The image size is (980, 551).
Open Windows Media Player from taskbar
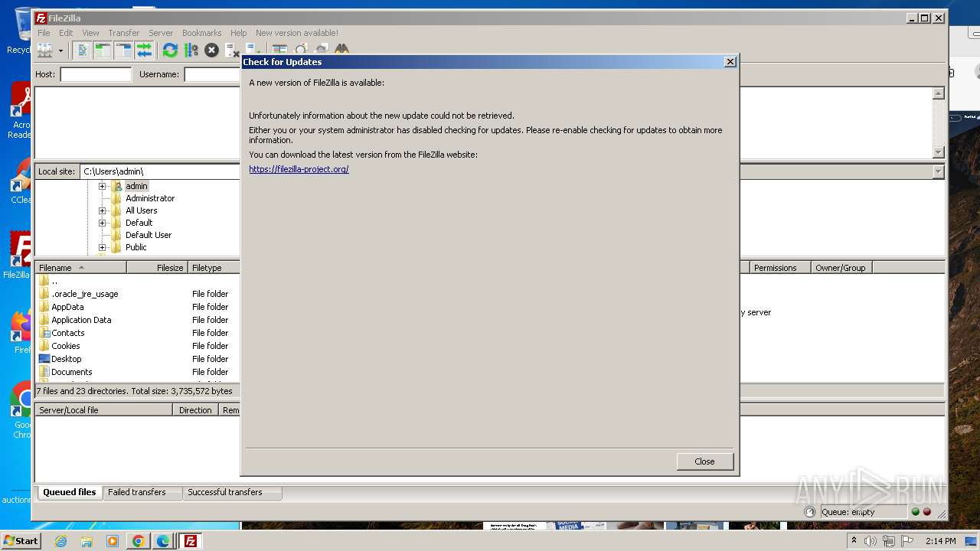pyautogui.click(x=113, y=541)
